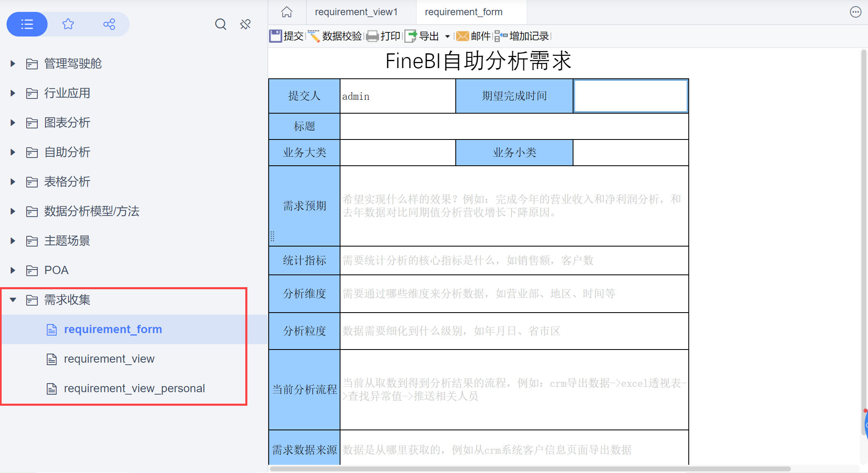Click the 期望完成时间 input field
Screen dimensions: 868x473
click(630, 96)
